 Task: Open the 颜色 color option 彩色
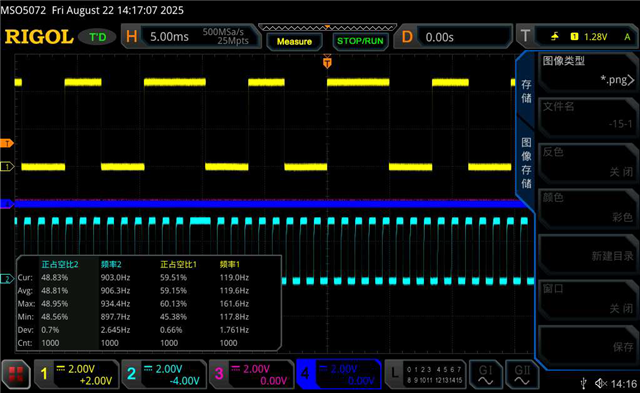pyautogui.click(x=588, y=207)
